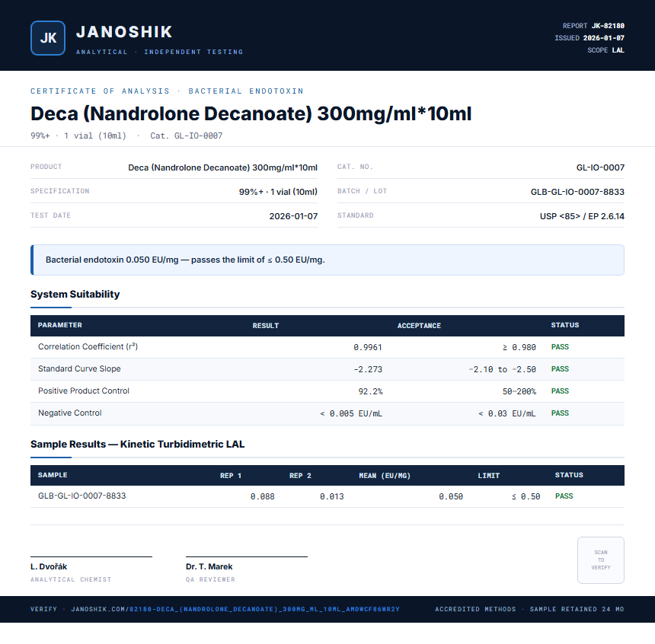This screenshot has height=644, width=655.
Task: Click the QA Reviewer title
Action: 210,580
